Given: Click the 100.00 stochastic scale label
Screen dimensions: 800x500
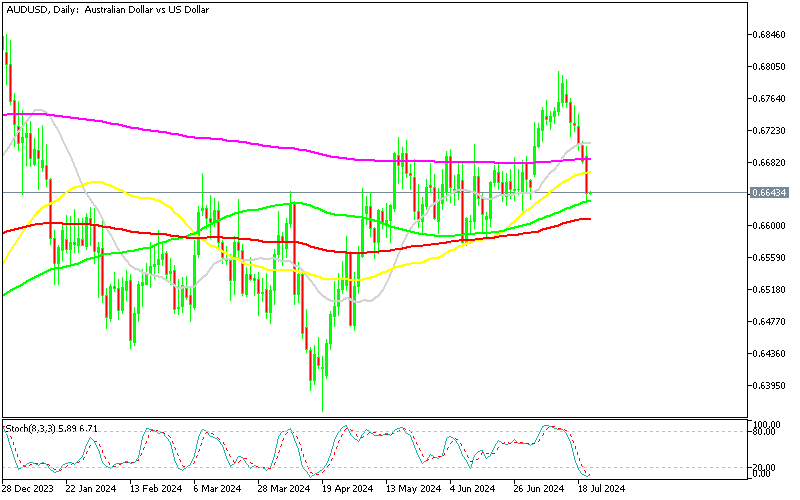Looking at the screenshot, I should [767, 424].
